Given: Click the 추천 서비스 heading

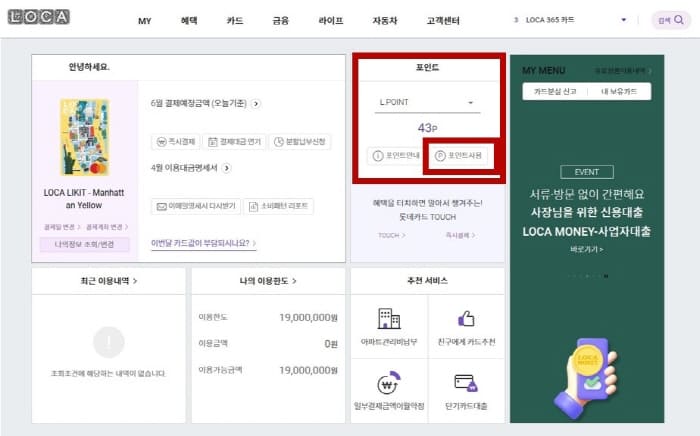Looking at the screenshot, I should 427,281.
